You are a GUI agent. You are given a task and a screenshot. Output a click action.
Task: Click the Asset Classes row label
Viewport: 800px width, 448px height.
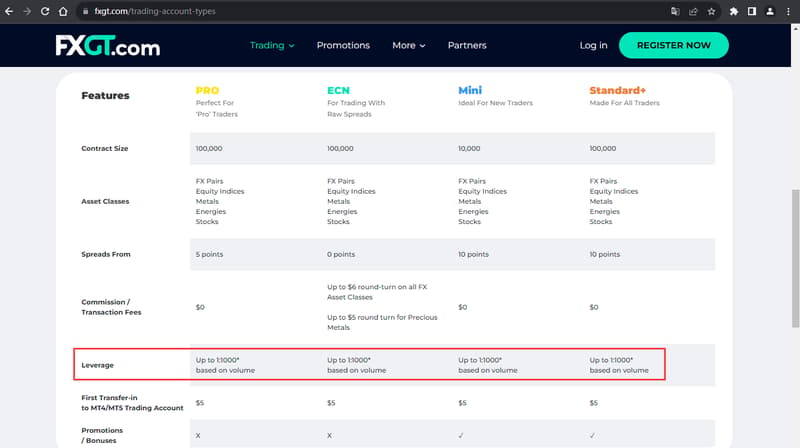tap(105, 202)
